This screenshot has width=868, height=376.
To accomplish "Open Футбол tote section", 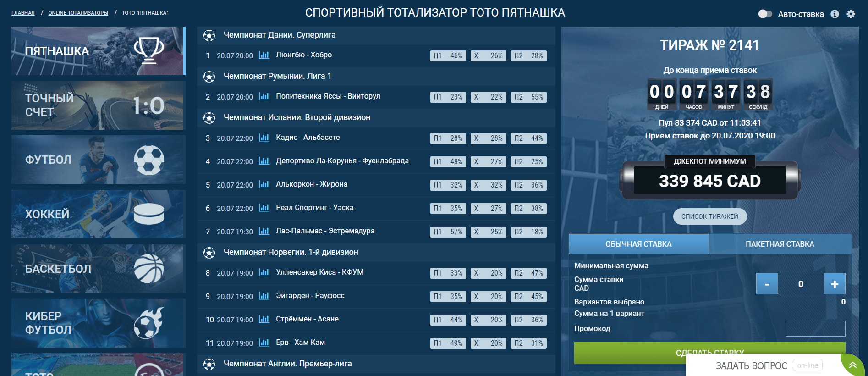I will 99,160.
